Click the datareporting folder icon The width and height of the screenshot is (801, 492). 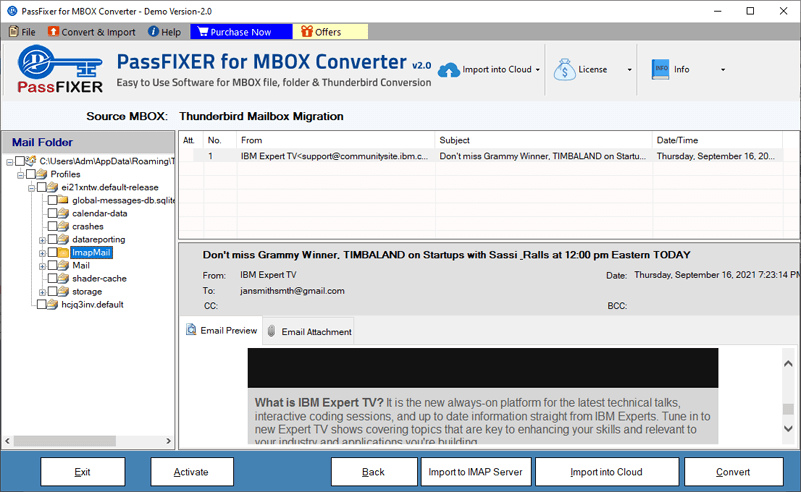(x=63, y=240)
